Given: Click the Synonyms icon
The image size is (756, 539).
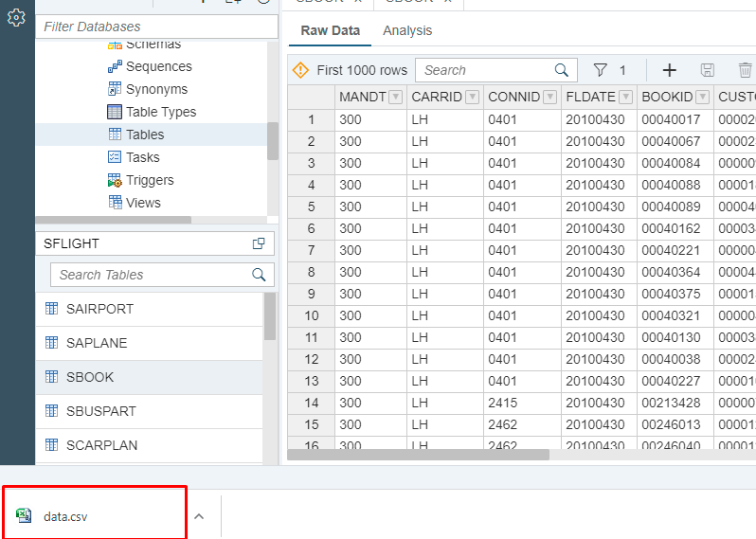Looking at the screenshot, I should coord(115,89).
